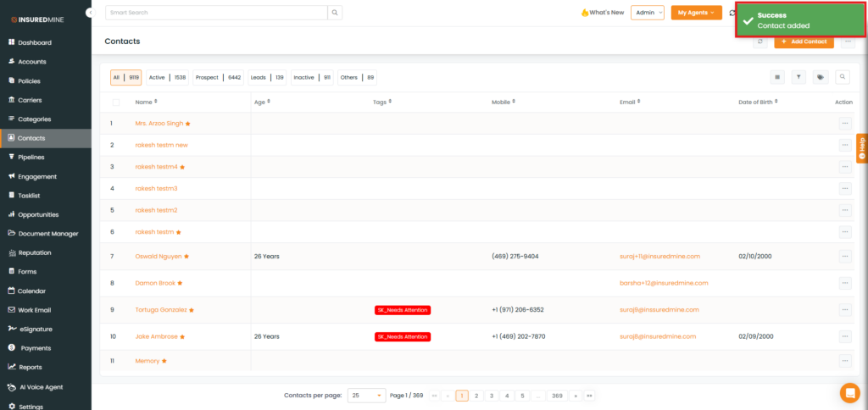This screenshot has width=868, height=410.
Task: Click into the Smart Search input field
Action: 216,13
